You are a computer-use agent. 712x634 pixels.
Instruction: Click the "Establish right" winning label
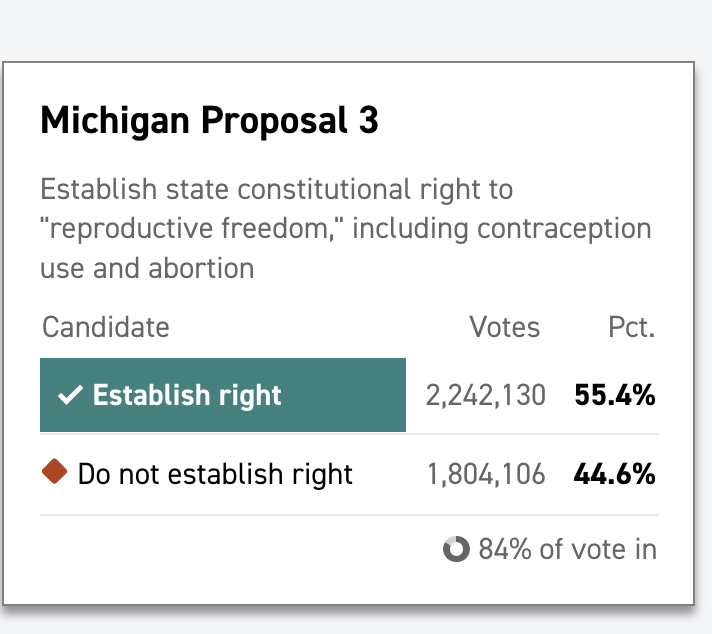[x=187, y=396]
